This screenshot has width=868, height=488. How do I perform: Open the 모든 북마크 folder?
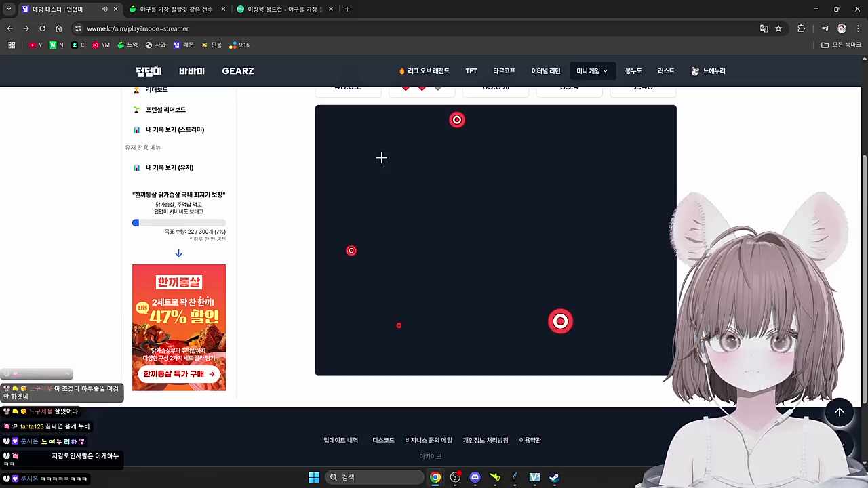point(841,45)
